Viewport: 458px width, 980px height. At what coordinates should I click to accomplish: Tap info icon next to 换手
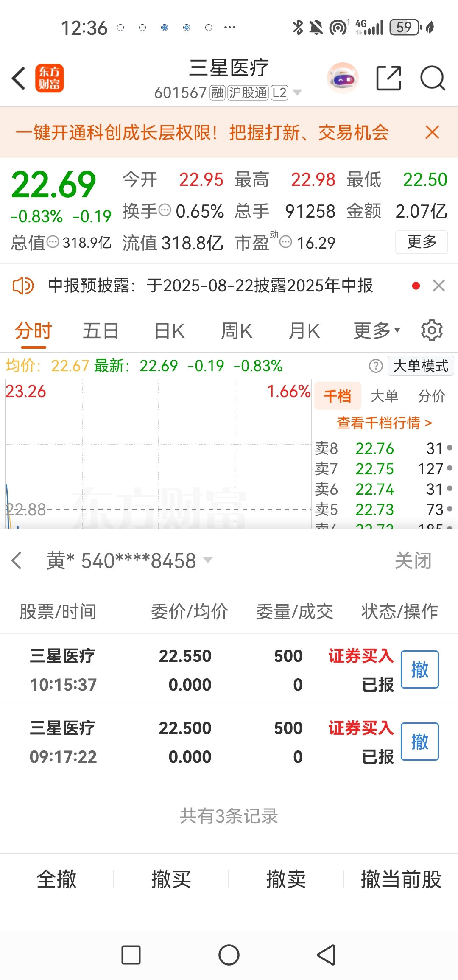165,210
